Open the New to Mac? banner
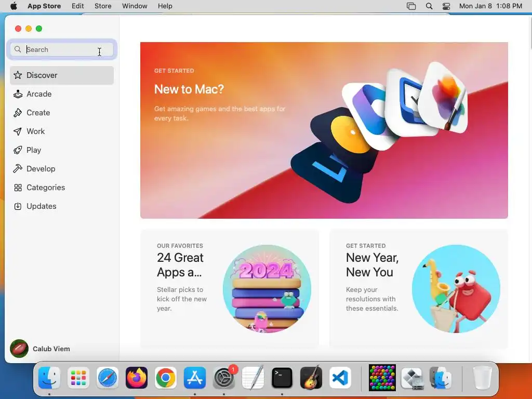Screen dimensions: 532x399 pyautogui.click(x=324, y=130)
